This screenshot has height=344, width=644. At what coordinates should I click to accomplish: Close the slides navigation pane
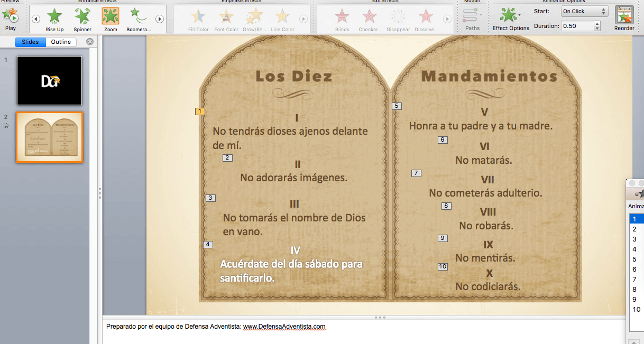pos(90,42)
